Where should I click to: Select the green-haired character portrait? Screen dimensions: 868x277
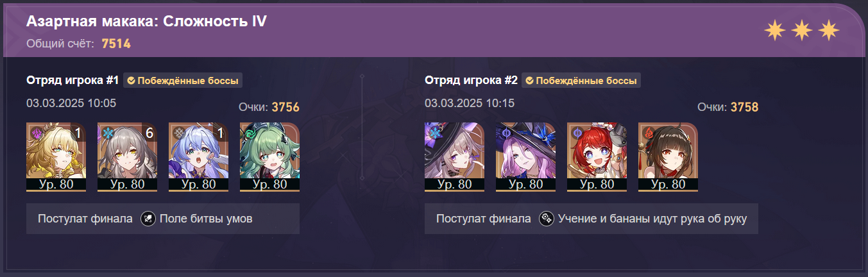[270, 157]
